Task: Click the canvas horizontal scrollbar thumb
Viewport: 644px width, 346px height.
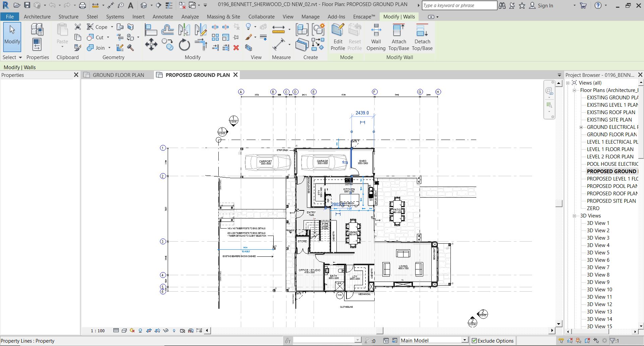Action: pyautogui.click(x=380, y=331)
